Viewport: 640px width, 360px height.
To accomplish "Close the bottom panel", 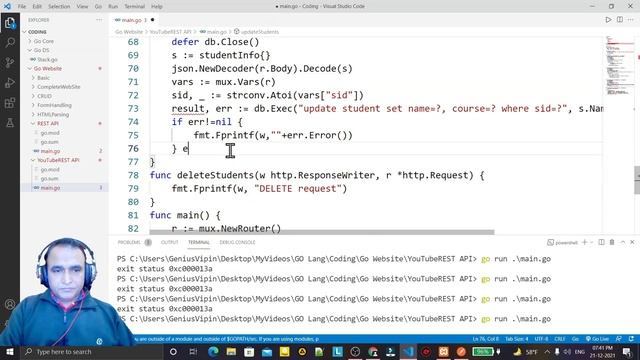I will [632, 242].
